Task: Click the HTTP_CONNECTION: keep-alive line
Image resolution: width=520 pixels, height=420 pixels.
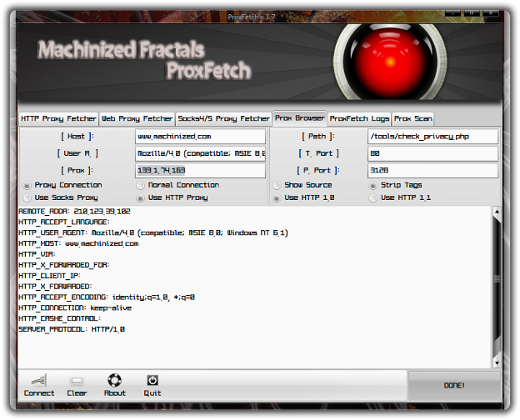Action: [x=75, y=308]
